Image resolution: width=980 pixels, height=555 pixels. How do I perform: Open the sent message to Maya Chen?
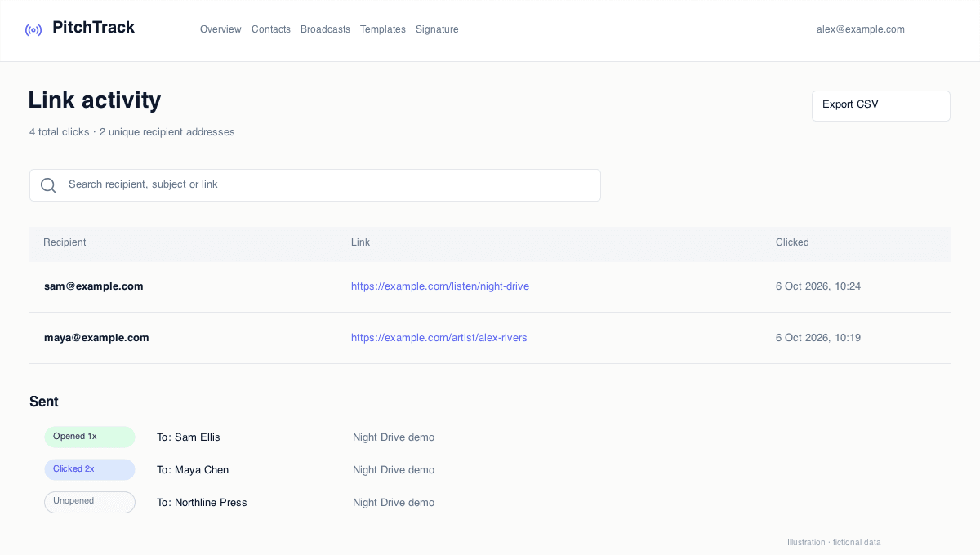pos(193,470)
